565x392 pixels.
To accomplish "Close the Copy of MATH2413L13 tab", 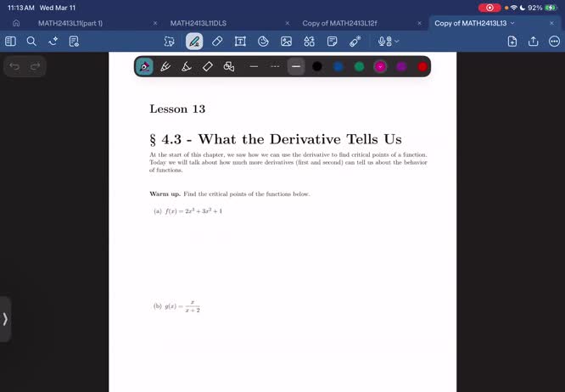I will [x=551, y=23].
